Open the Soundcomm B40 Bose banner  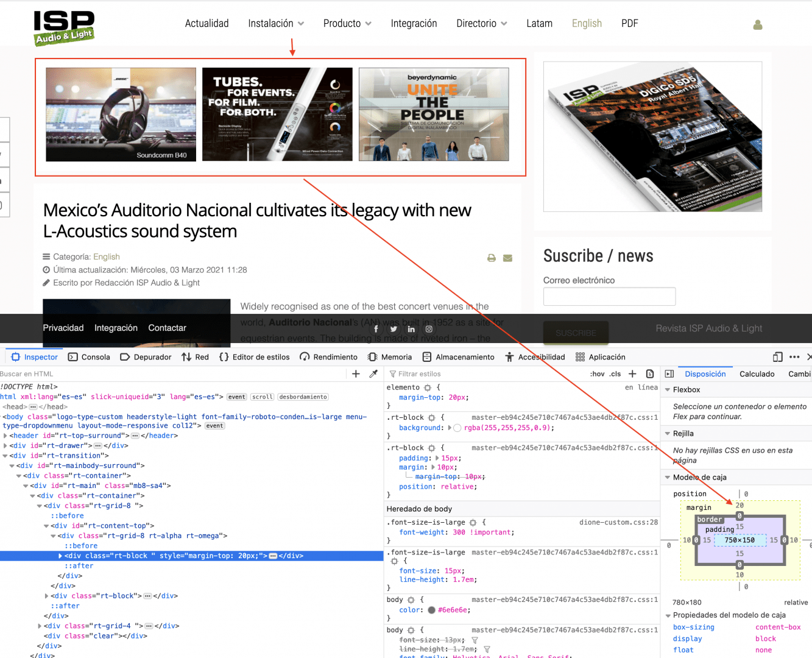121,115
